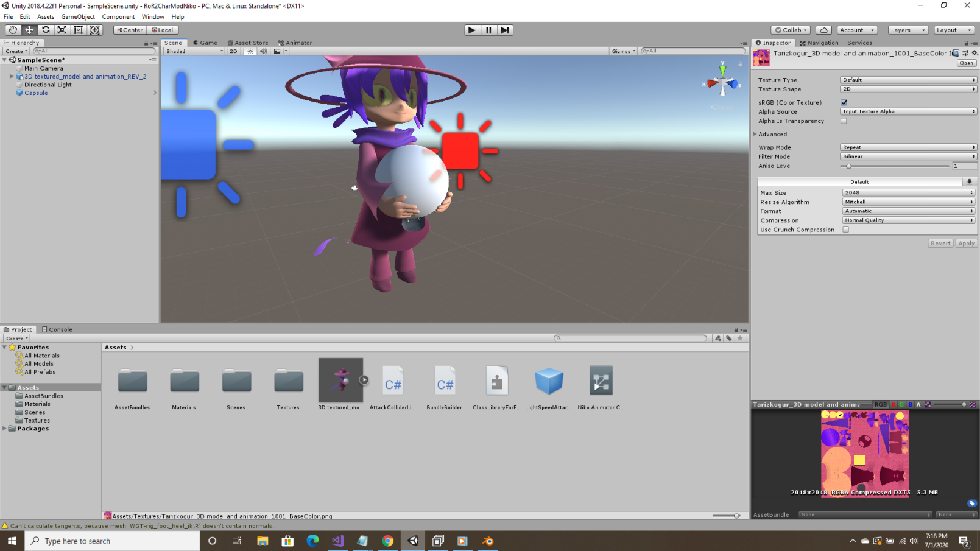
Task: Click the Apply button in Inspector
Action: (x=967, y=244)
